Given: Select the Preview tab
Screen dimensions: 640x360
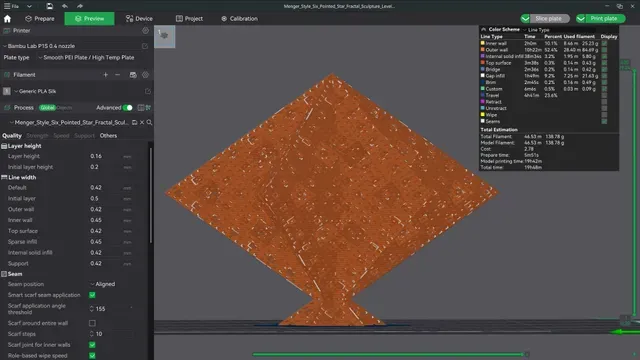Looking at the screenshot, I should 89,19.
